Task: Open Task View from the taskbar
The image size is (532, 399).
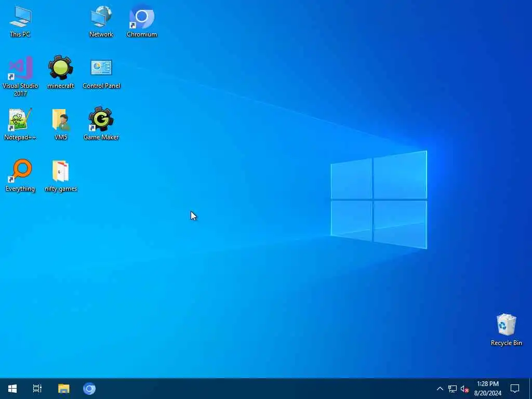Action: [x=37, y=389]
